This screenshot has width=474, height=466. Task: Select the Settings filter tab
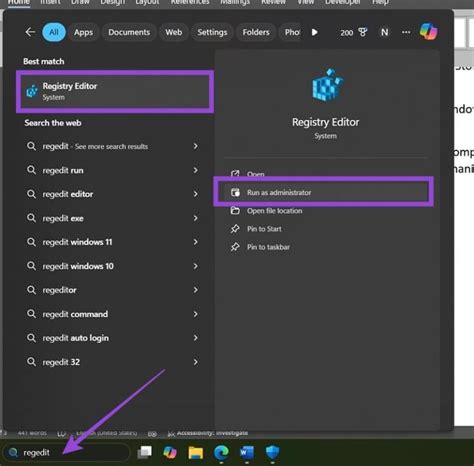(x=212, y=32)
